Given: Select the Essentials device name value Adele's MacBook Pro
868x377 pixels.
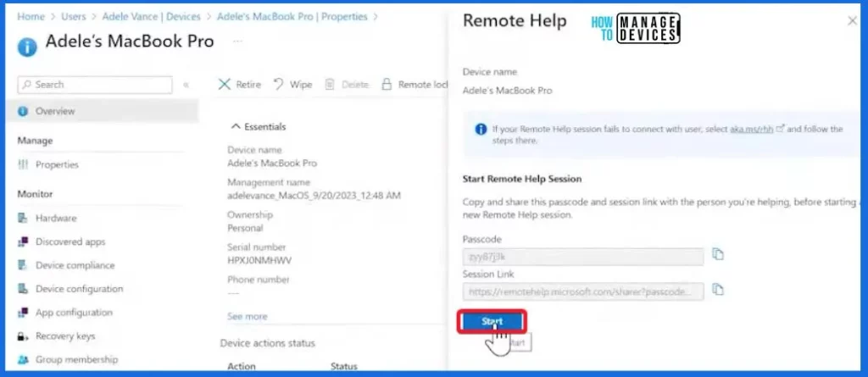Looking at the screenshot, I should [x=272, y=164].
